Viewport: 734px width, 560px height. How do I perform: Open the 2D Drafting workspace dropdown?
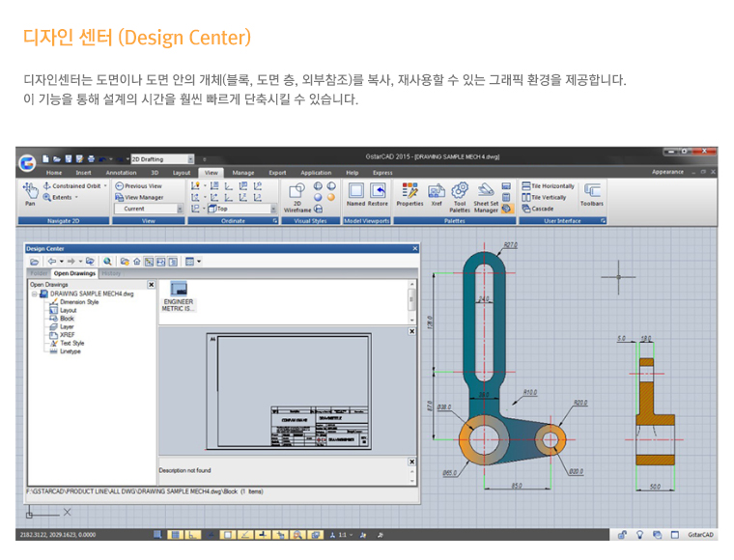tap(162, 159)
